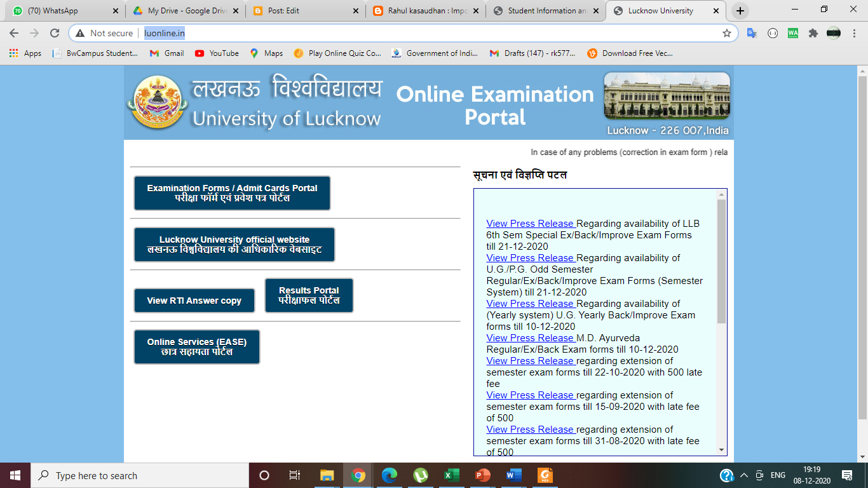Open Play Online Quiz bookmark
868x488 pixels.
pyautogui.click(x=337, y=53)
